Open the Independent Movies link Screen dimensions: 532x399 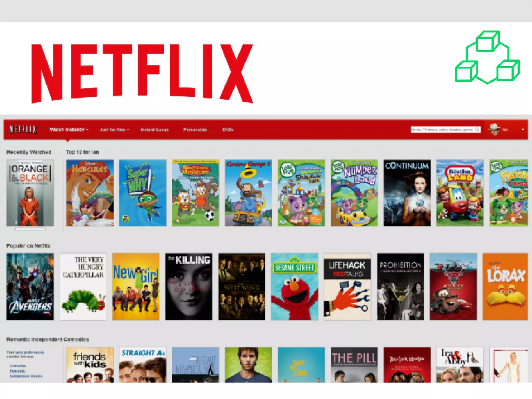(x=26, y=376)
